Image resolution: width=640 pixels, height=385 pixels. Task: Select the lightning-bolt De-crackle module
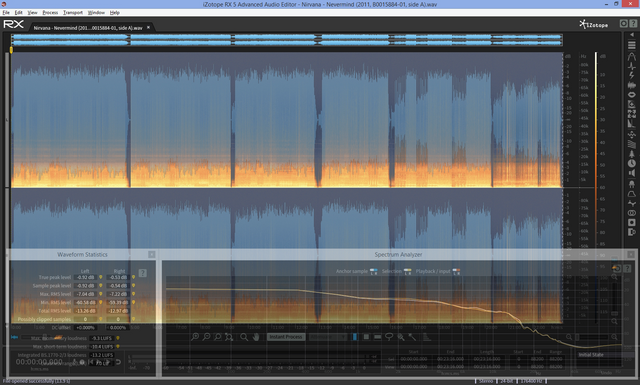pos(631,76)
